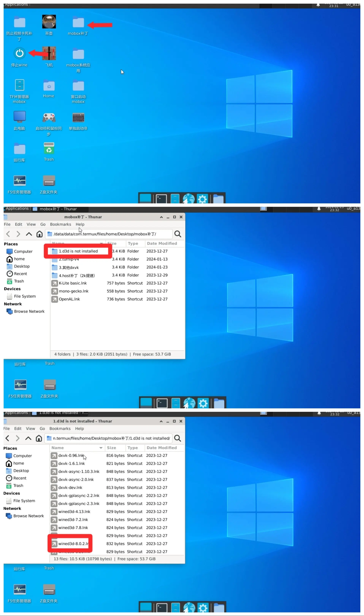Screen dimensions: 364x616
Task: Open the 茶壶 teapot desktop icon
Action: pyautogui.click(x=49, y=22)
